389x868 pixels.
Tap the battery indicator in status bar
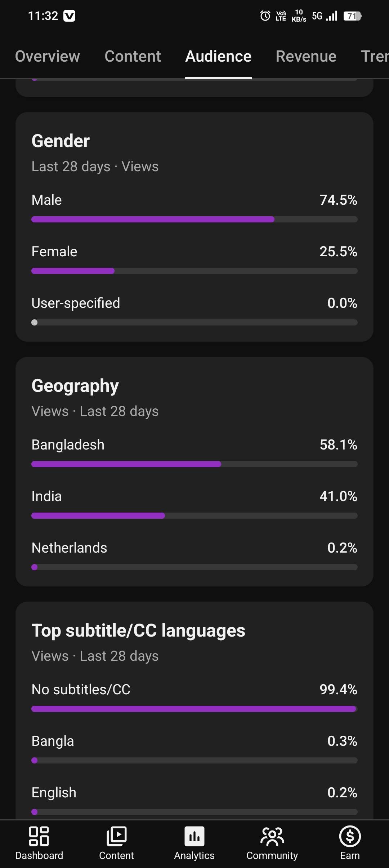(x=352, y=16)
